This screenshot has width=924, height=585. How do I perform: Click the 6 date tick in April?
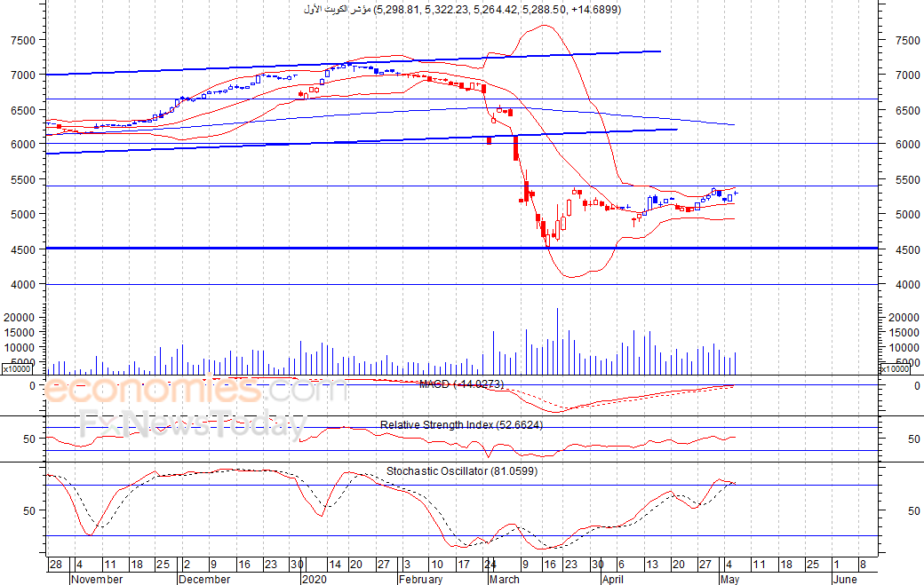click(622, 565)
